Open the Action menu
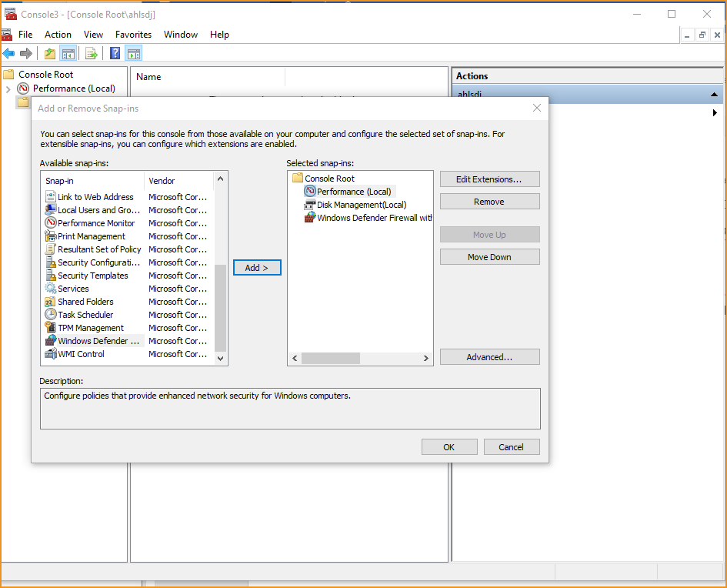Image resolution: width=727 pixels, height=588 pixels. click(x=58, y=35)
